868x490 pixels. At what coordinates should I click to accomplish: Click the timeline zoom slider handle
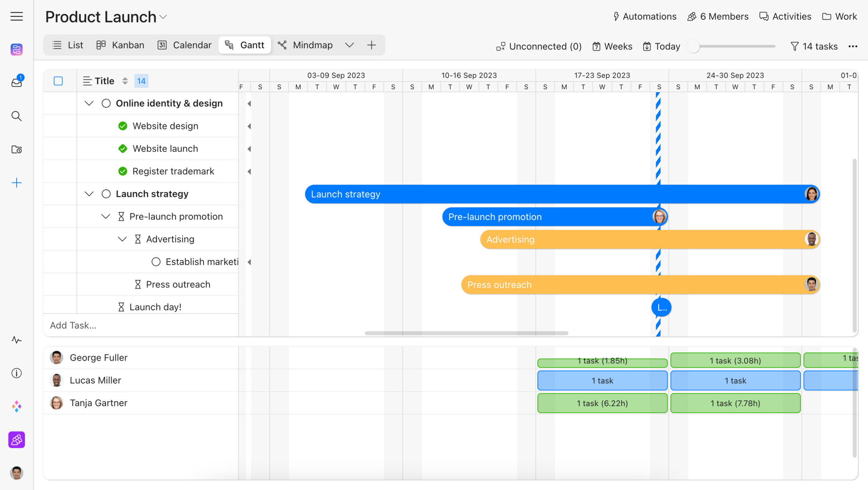(x=693, y=46)
